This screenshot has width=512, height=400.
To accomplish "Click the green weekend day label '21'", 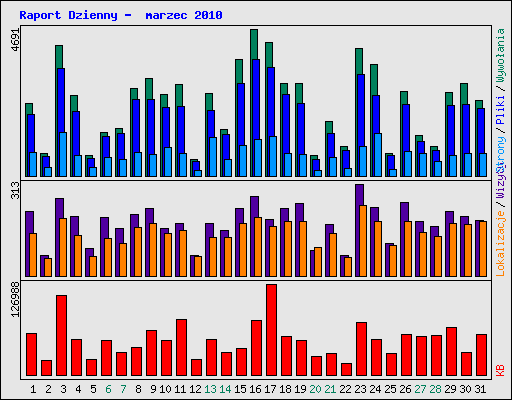I will tap(330, 389).
